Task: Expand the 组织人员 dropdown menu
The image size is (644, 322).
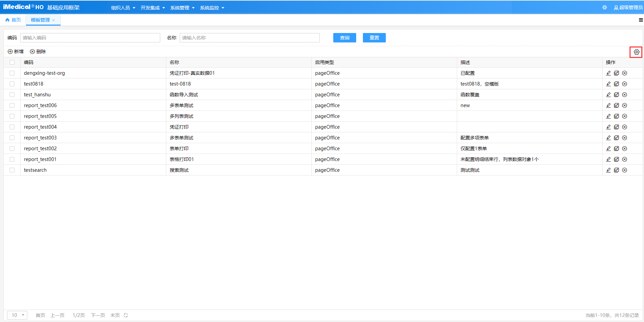Action: [123, 8]
